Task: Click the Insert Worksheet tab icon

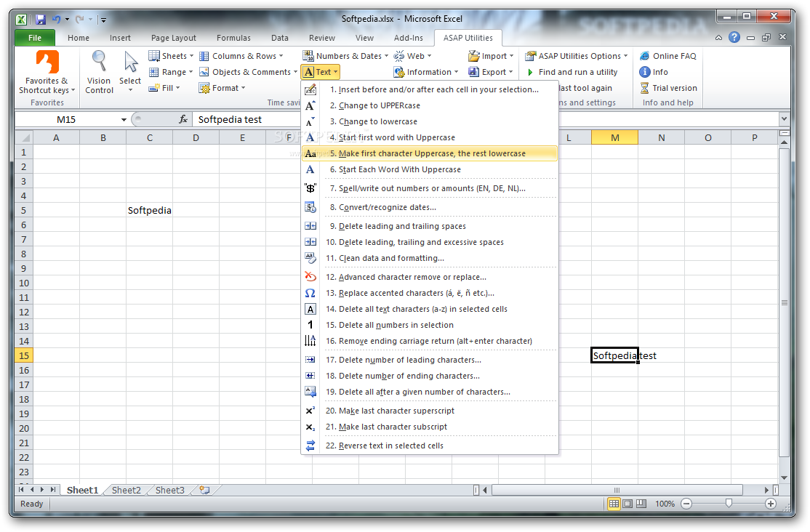Action: click(x=205, y=490)
